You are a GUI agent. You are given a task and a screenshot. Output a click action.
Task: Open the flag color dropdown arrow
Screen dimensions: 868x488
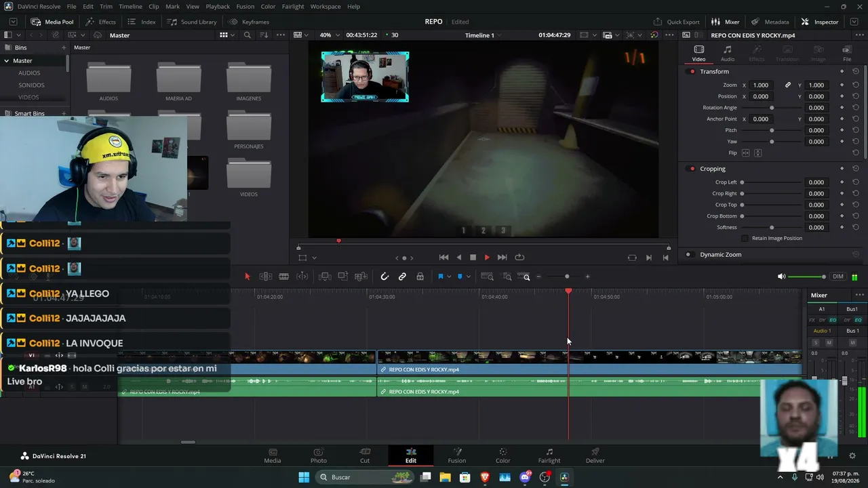[449, 277]
